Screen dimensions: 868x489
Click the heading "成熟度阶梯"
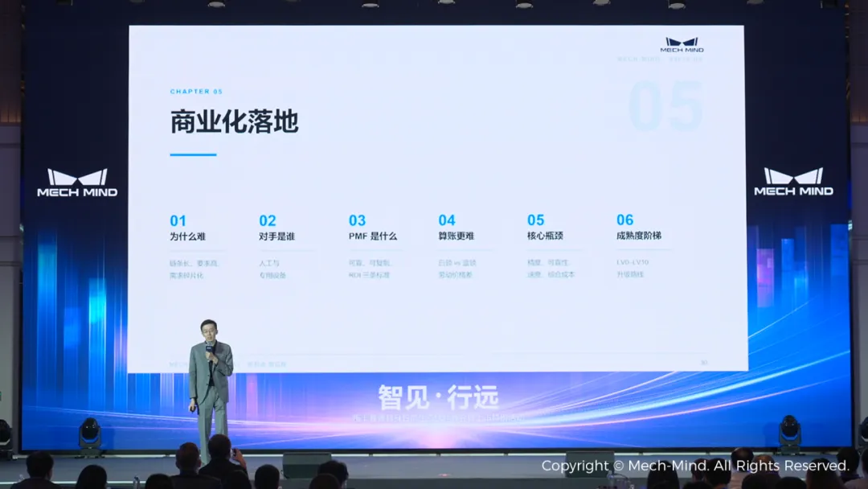[639, 236]
